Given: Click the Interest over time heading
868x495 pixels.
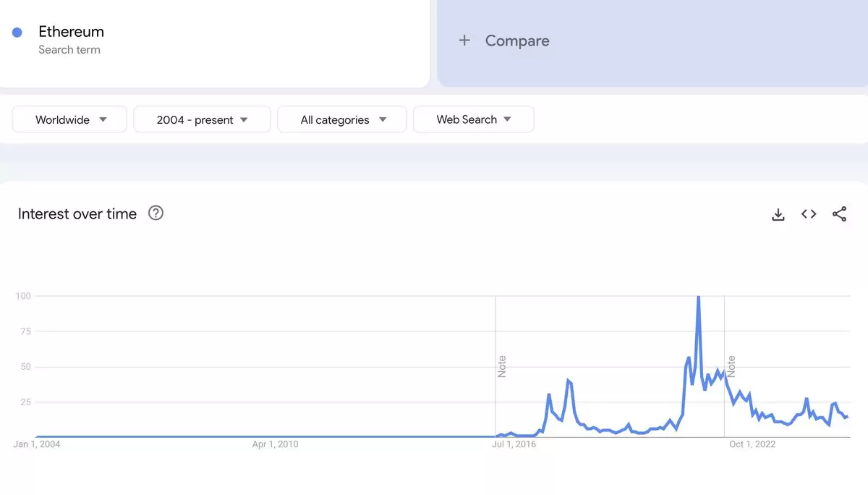Looking at the screenshot, I should pos(77,213).
